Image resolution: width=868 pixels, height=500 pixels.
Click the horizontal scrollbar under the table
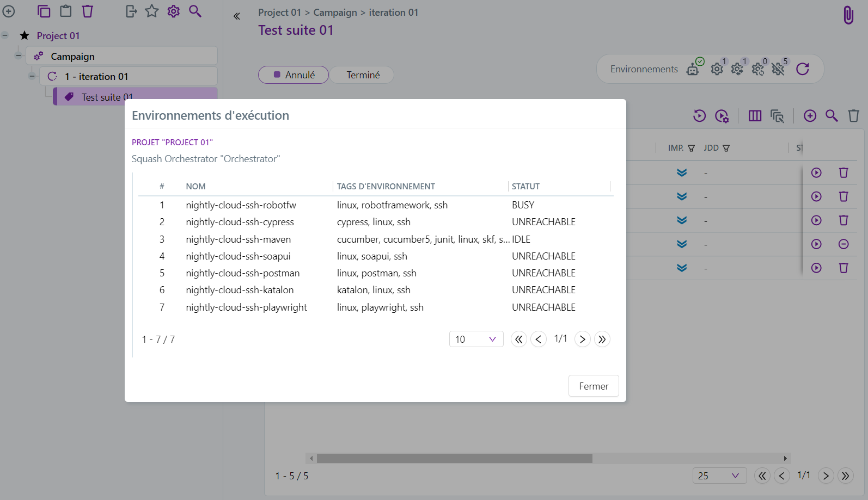tap(454, 459)
